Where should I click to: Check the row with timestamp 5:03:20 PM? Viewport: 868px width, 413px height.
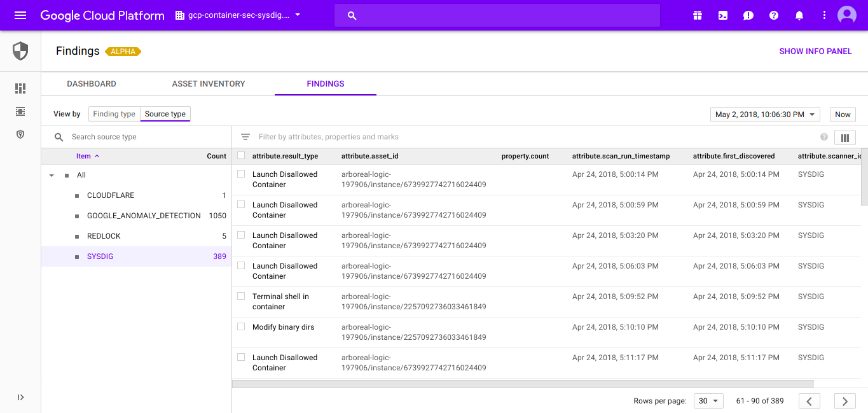[x=241, y=235]
